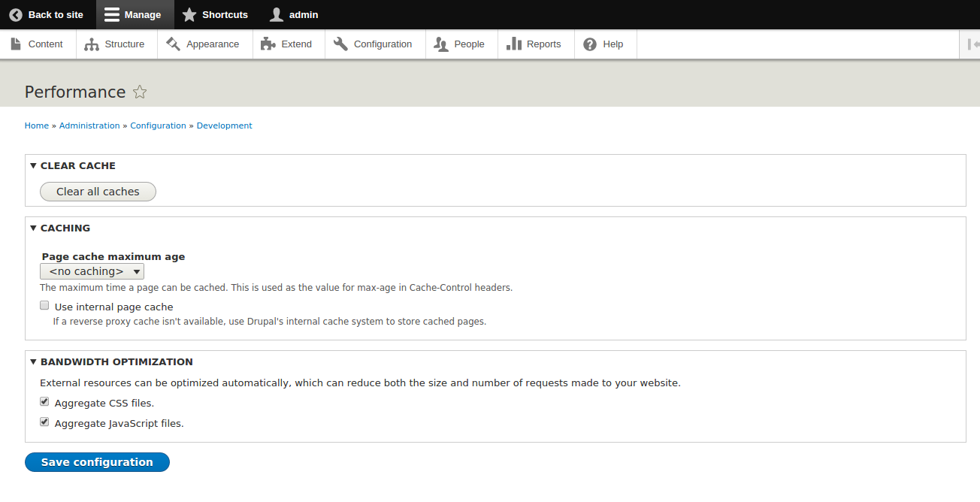This screenshot has width=980, height=502.
Task: Click the Clear all caches button
Action: pyautogui.click(x=98, y=192)
